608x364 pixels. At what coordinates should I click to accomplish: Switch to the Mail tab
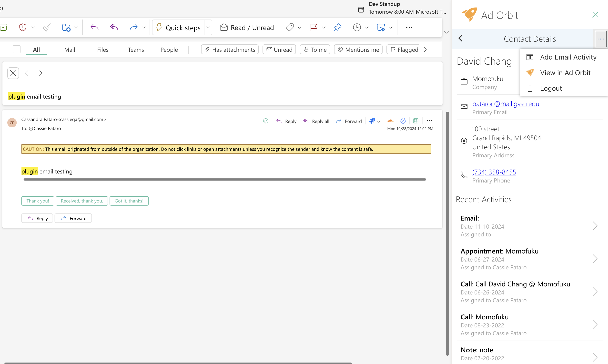pyautogui.click(x=69, y=50)
